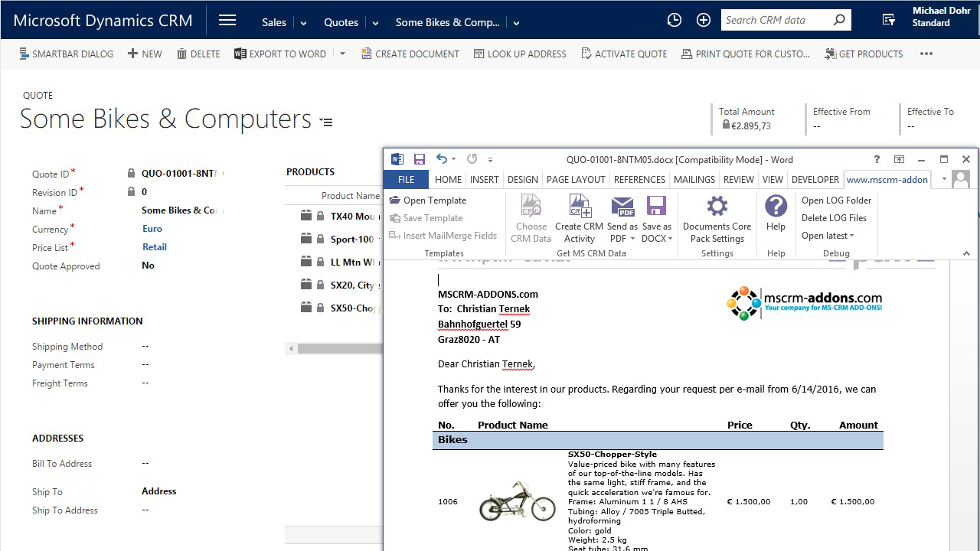This screenshot has width=980, height=551.
Task: Click Ship To value Address
Action: tap(158, 491)
